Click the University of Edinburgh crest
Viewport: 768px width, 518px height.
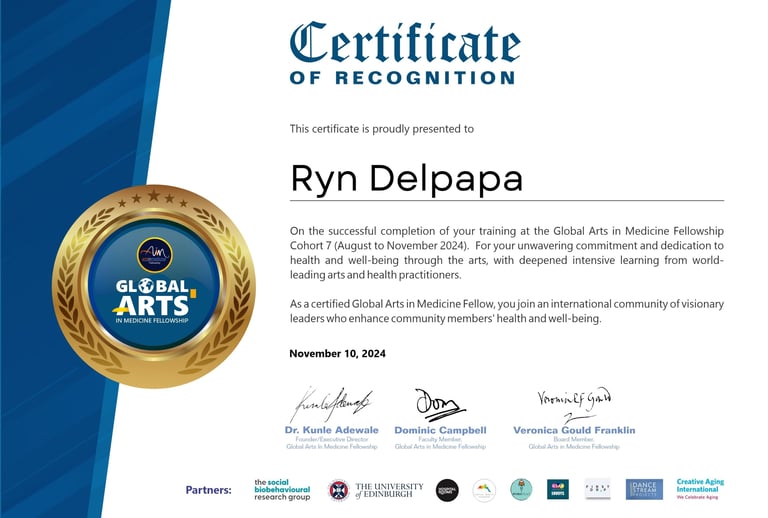(338, 490)
